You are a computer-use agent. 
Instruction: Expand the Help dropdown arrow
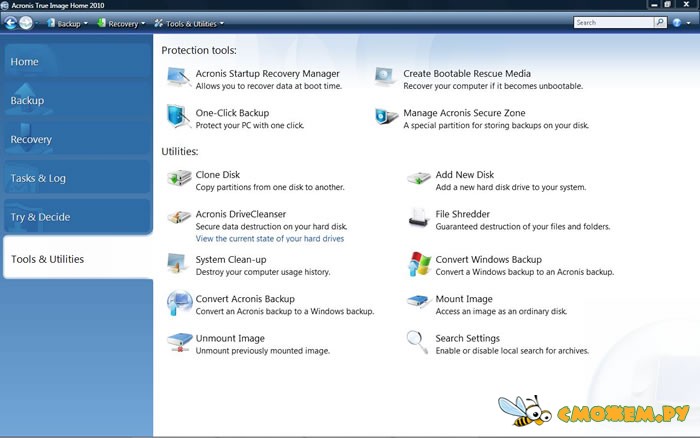tap(688, 23)
